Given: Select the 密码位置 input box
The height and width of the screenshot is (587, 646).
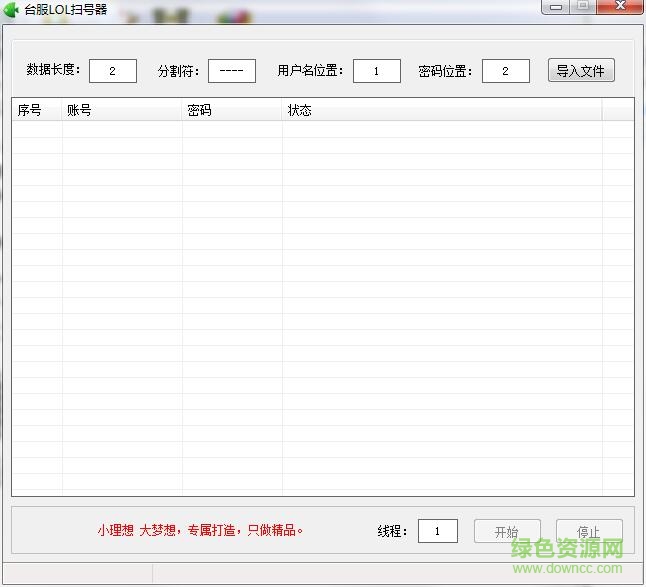Looking at the screenshot, I should [x=506, y=71].
